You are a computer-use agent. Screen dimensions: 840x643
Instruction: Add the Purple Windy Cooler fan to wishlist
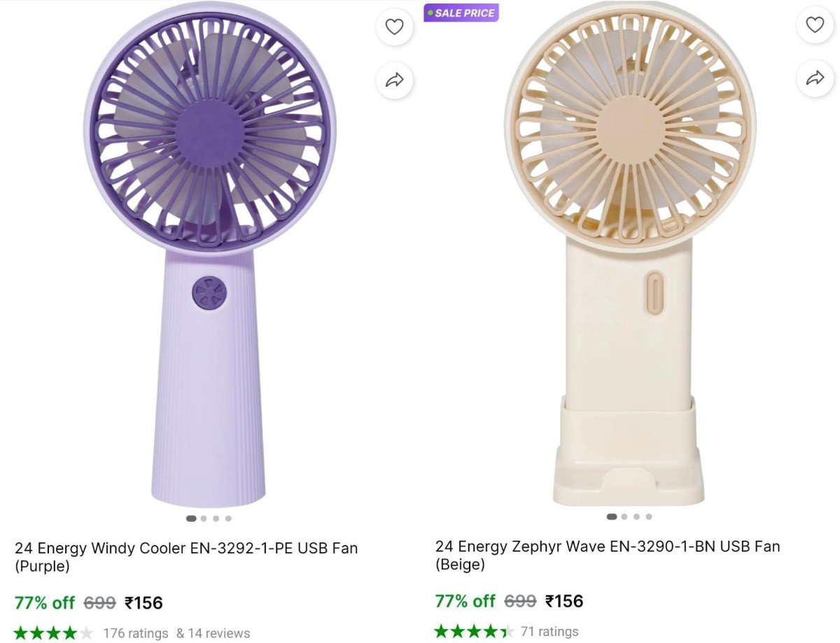(x=394, y=27)
